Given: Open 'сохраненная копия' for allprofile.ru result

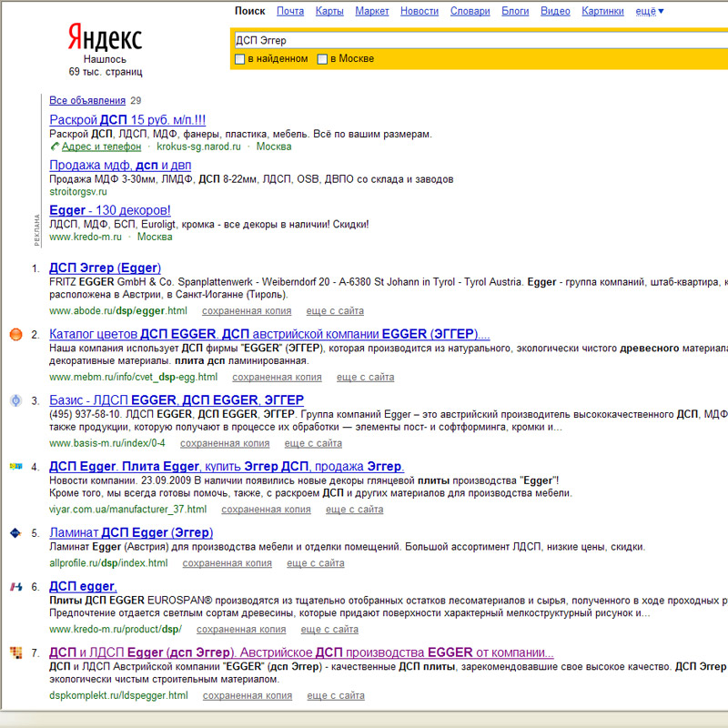Looking at the screenshot, I should pos(227,563).
